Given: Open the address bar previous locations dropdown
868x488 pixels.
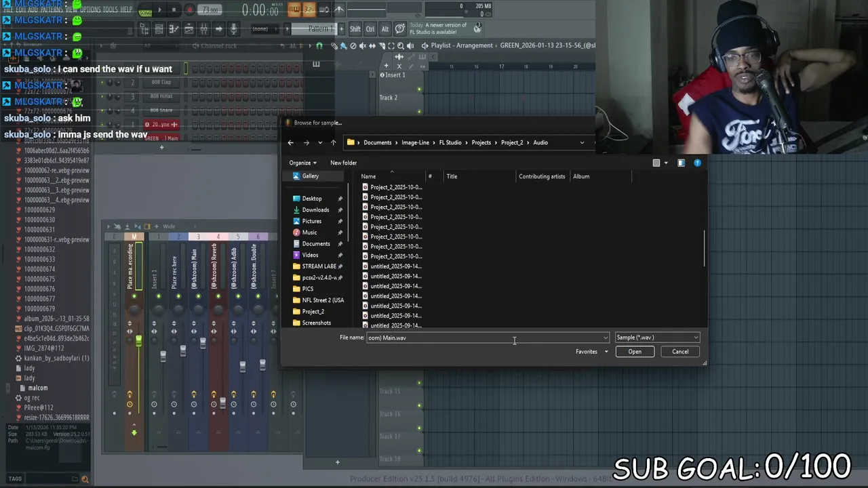Looking at the screenshot, I should coord(582,142).
